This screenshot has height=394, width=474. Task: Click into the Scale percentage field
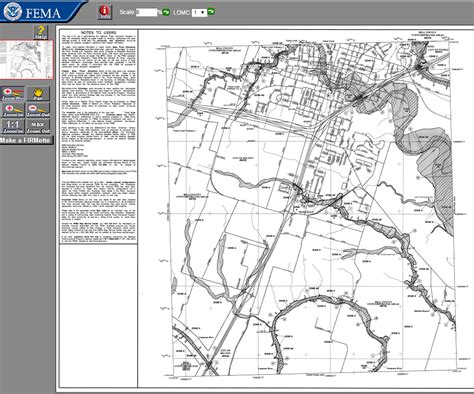tap(146, 12)
